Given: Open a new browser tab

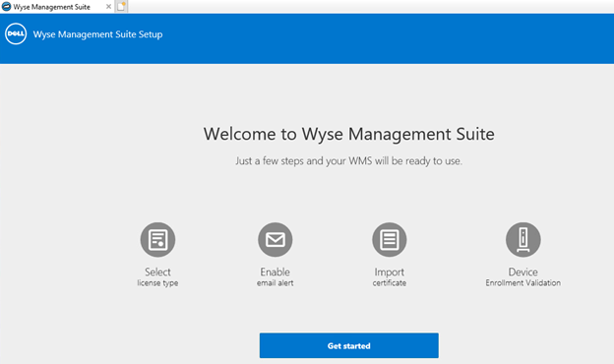Looking at the screenshot, I should pyautogui.click(x=121, y=7).
